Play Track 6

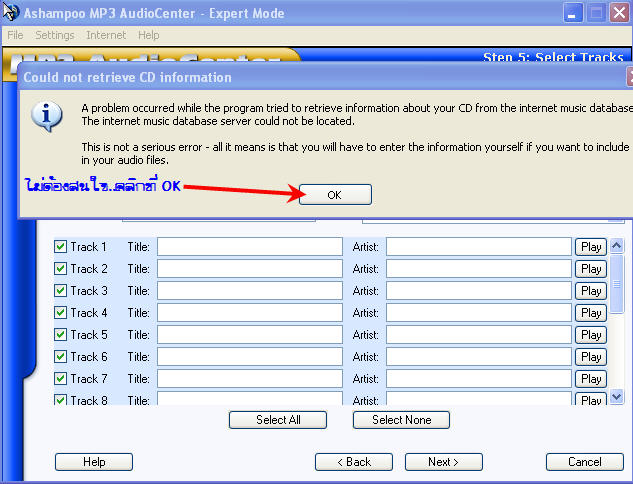point(591,356)
